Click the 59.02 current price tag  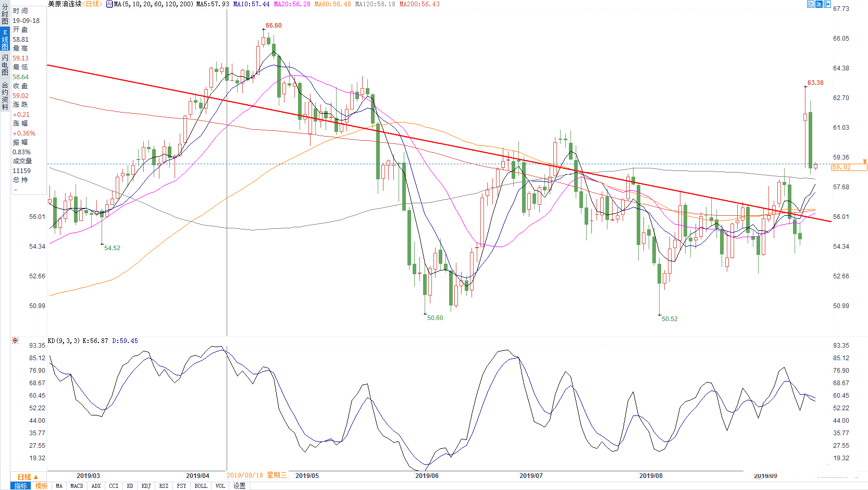click(x=849, y=167)
